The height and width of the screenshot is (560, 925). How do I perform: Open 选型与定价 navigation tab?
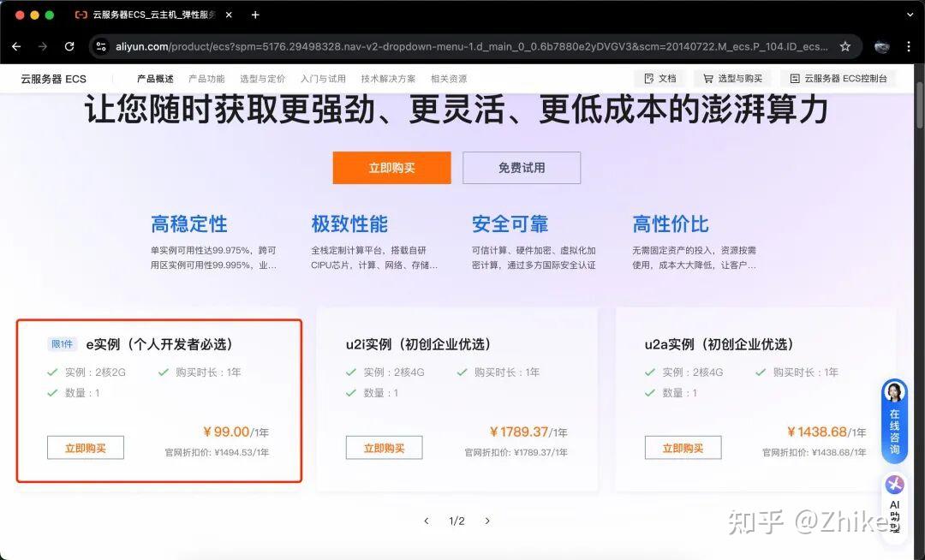click(262, 79)
